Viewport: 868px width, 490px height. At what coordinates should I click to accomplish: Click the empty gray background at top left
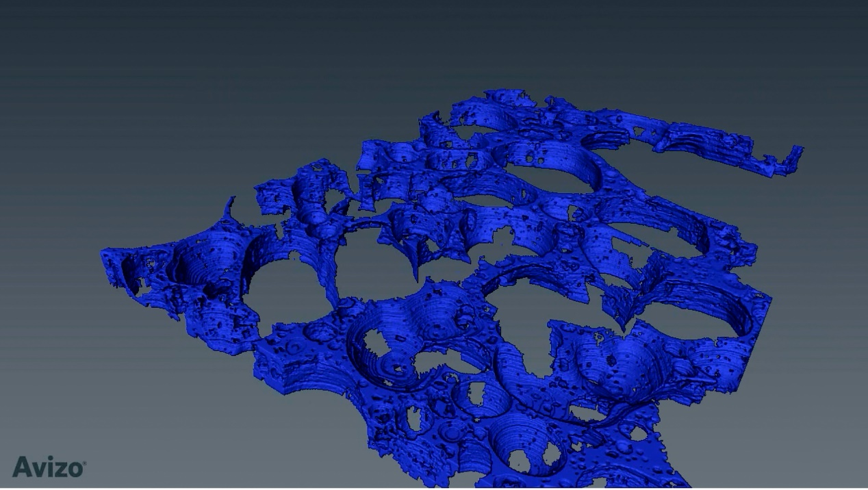(x=103, y=68)
